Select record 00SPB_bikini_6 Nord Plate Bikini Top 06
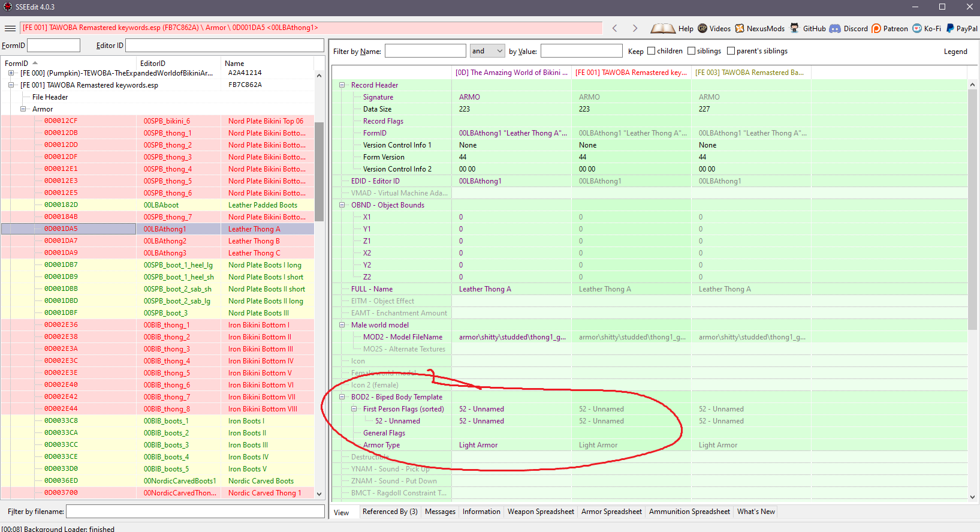The image size is (980, 532). [158, 121]
